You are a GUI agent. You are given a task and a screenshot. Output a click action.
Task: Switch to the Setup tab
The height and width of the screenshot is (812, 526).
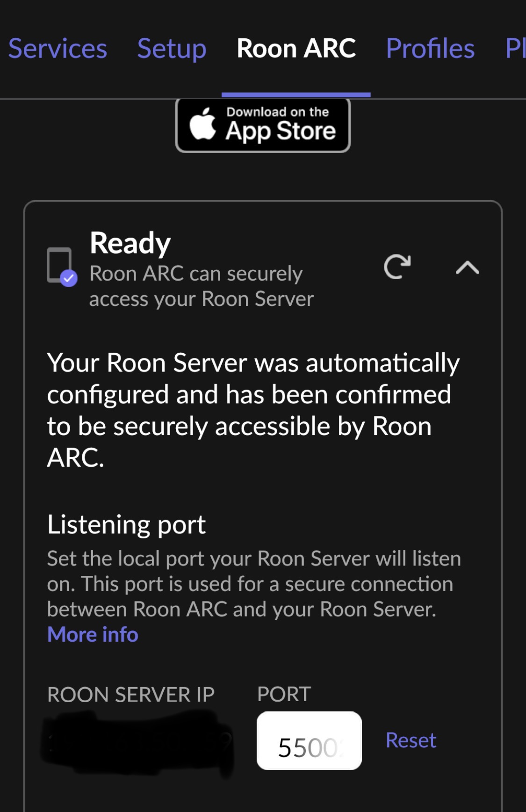point(172,50)
